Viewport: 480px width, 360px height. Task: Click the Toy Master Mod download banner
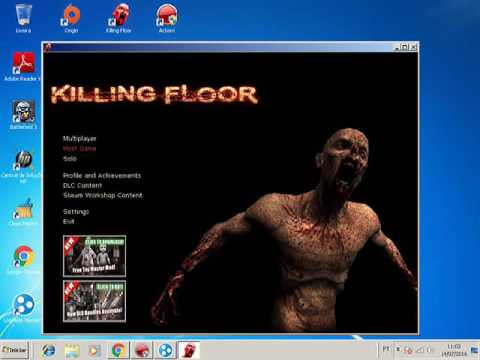point(95,256)
